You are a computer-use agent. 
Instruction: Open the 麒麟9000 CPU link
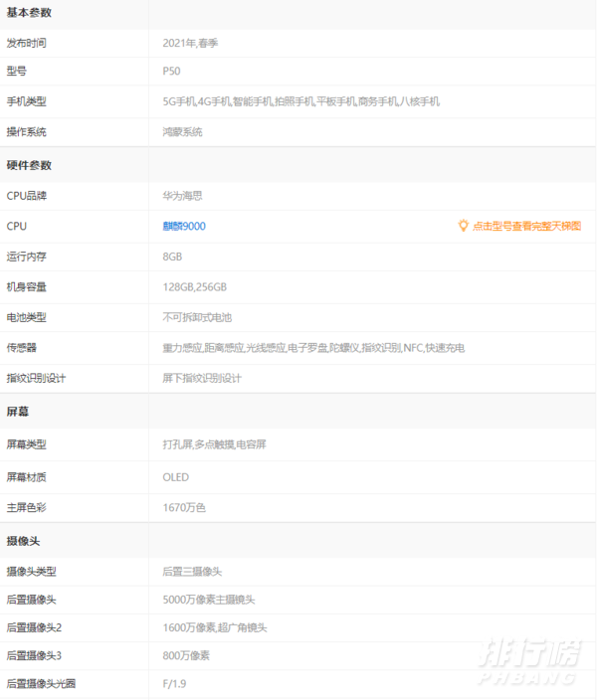184,227
